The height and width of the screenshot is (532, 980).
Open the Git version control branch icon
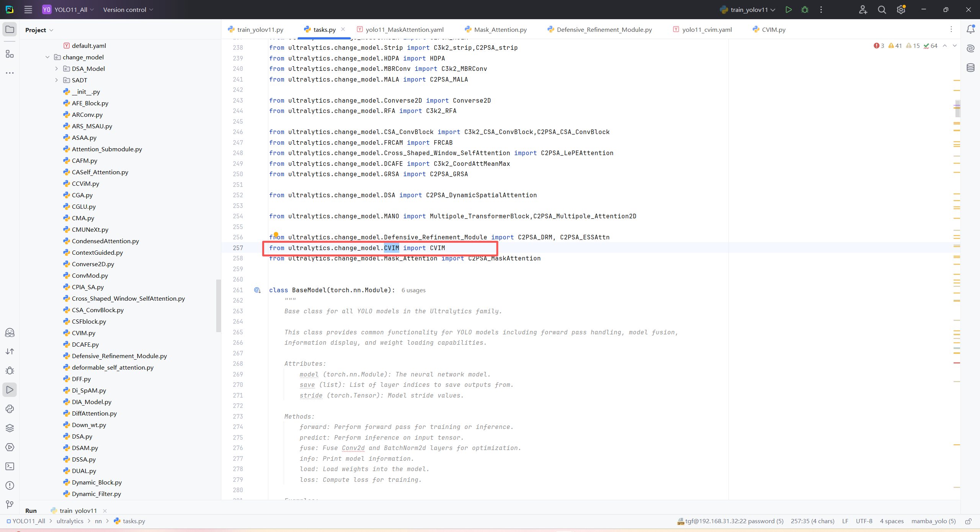click(x=10, y=504)
